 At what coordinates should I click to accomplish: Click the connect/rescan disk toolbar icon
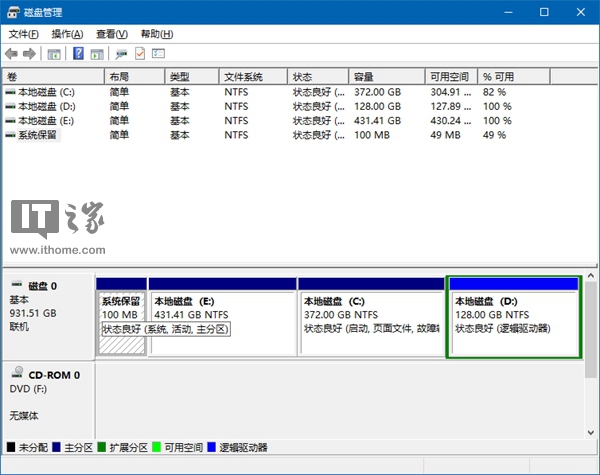point(121,53)
